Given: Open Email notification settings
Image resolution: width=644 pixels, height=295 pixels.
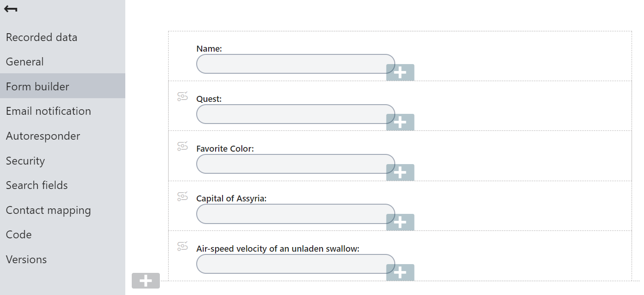Looking at the screenshot, I should click(48, 111).
